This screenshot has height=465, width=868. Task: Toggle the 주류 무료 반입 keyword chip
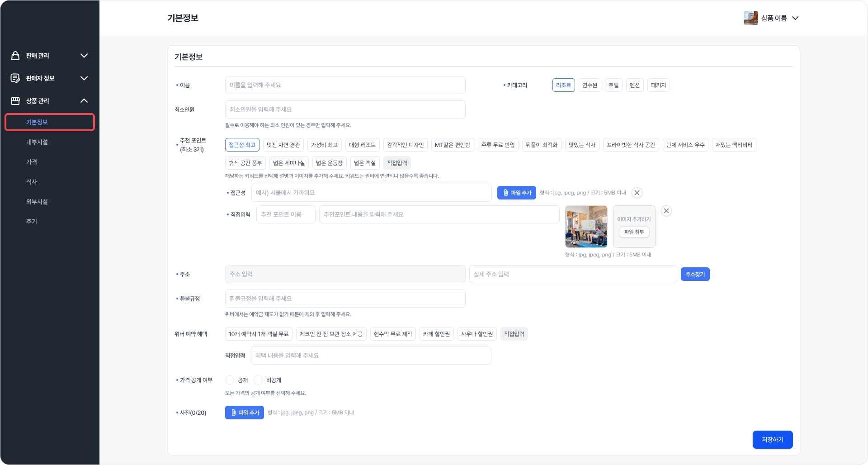[498, 145]
